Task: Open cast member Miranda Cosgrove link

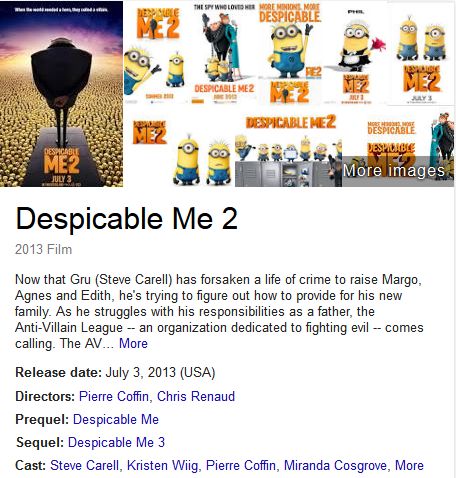Action: tap(335, 465)
